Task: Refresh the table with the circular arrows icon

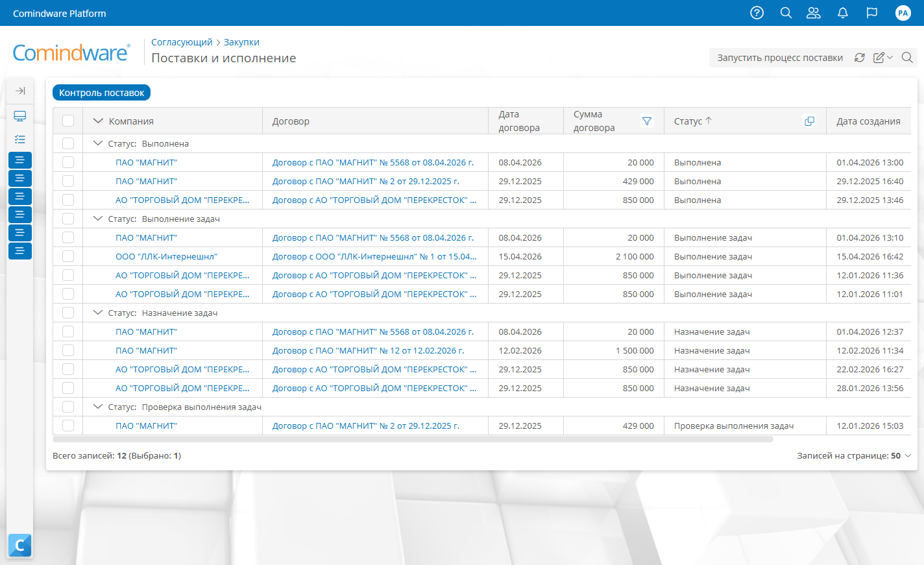Action: click(x=860, y=58)
